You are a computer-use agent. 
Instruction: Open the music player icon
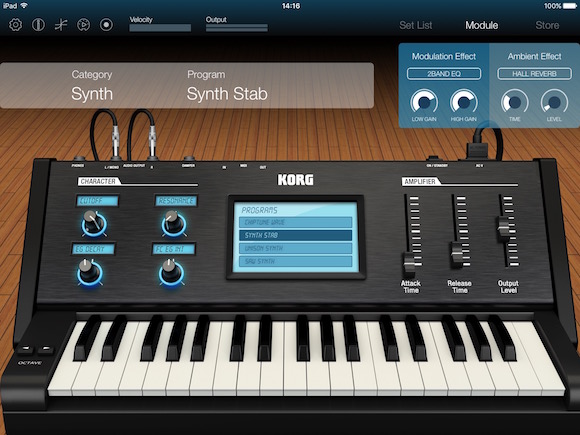pyautogui.click(x=83, y=25)
